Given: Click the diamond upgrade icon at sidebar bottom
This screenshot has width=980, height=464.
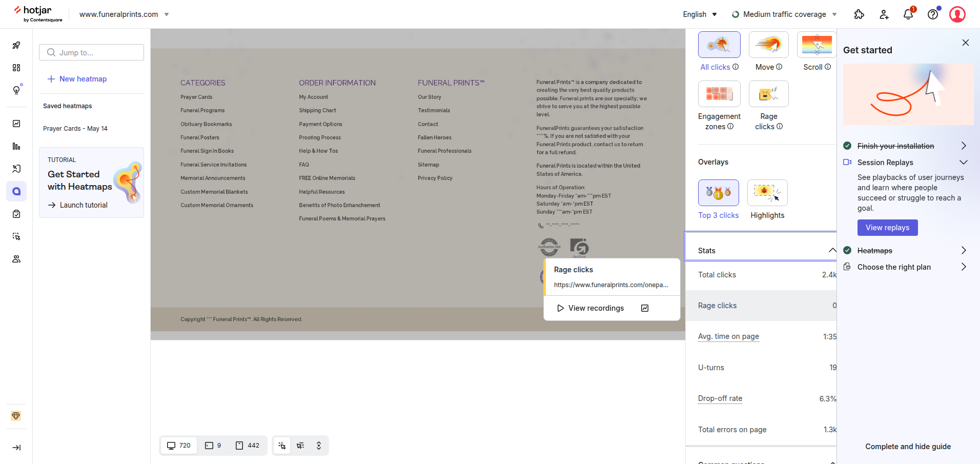Looking at the screenshot, I should pyautogui.click(x=16, y=416).
